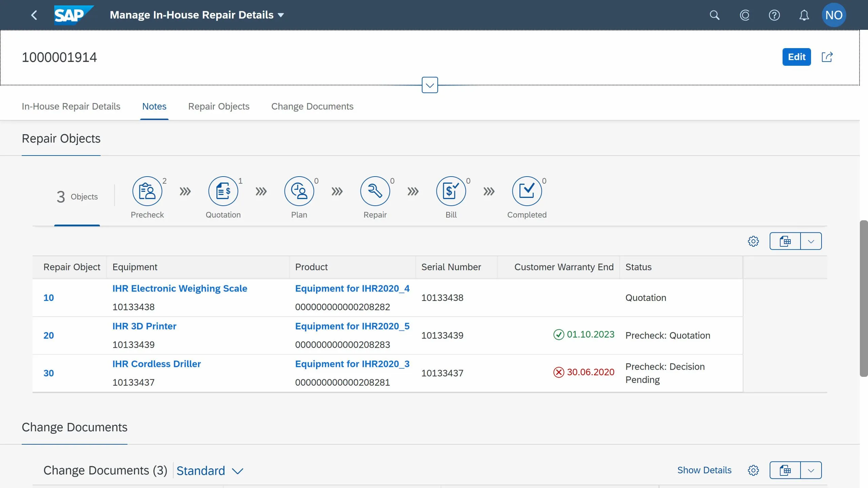
Task: Click the vertical page scrollbar
Action: tap(863, 298)
